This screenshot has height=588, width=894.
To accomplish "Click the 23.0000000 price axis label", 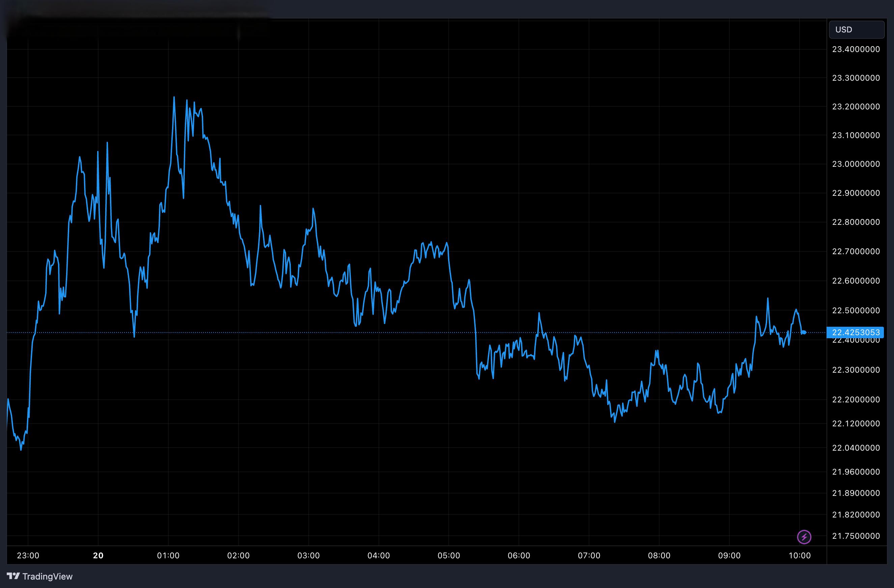I will click(856, 164).
